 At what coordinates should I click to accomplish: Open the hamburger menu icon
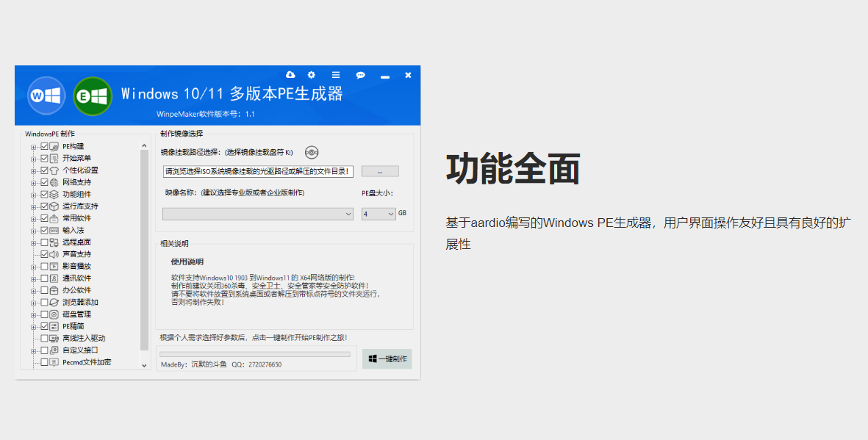[335, 75]
